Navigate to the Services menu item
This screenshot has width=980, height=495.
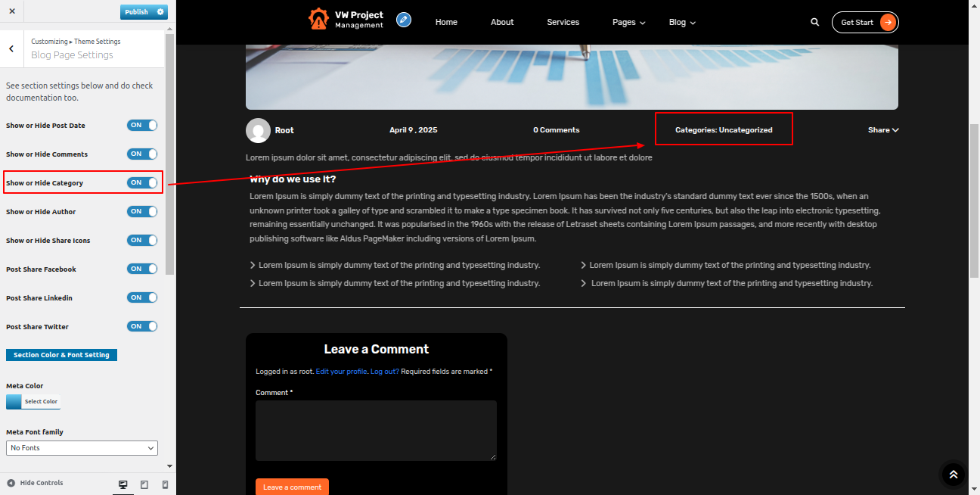coord(563,23)
